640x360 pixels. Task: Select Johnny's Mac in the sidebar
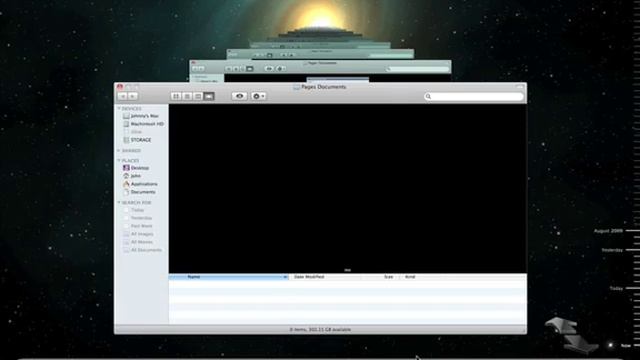coord(141,116)
